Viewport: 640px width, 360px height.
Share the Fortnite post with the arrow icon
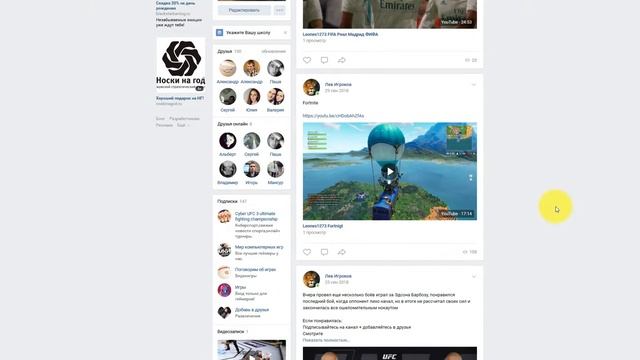[x=342, y=252]
